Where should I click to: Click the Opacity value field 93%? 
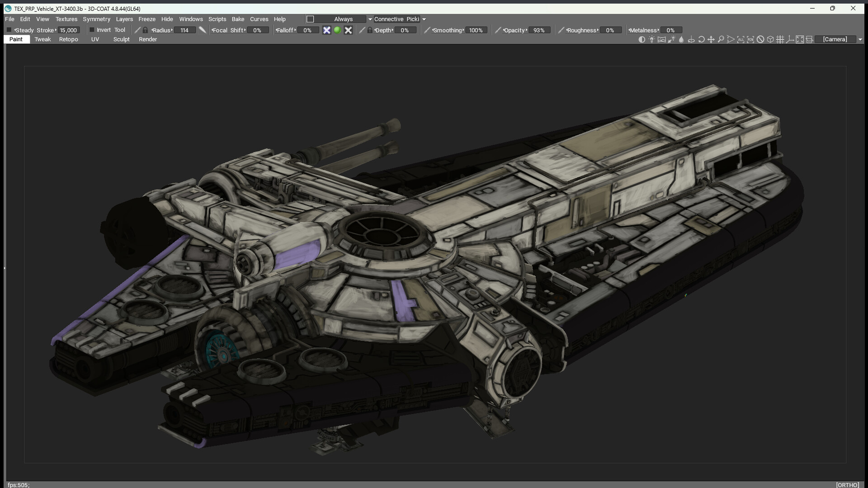(539, 30)
